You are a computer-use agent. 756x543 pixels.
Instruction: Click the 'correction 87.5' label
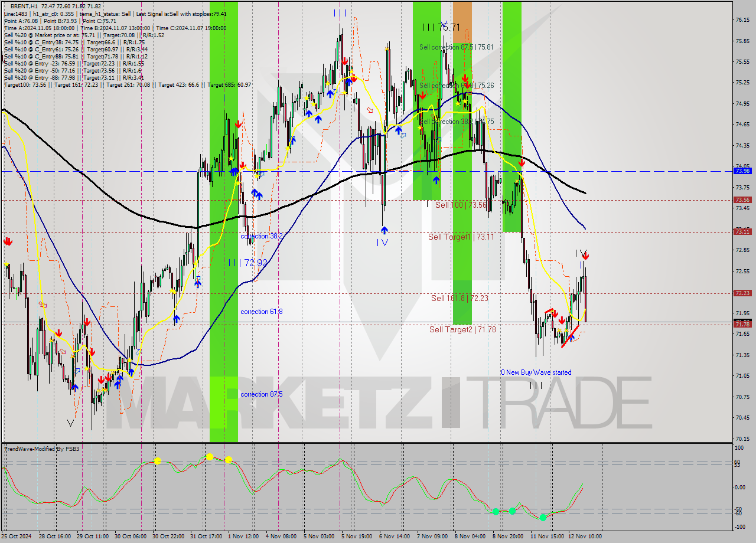click(262, 394)
